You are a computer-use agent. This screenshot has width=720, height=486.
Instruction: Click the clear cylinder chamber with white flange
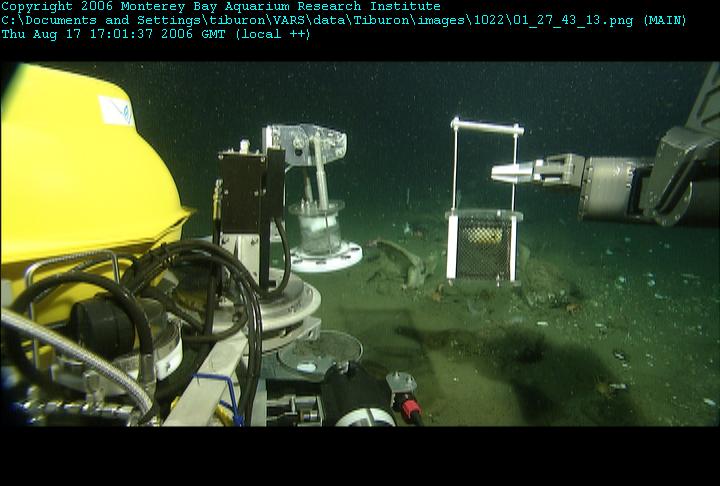(324, 237)
